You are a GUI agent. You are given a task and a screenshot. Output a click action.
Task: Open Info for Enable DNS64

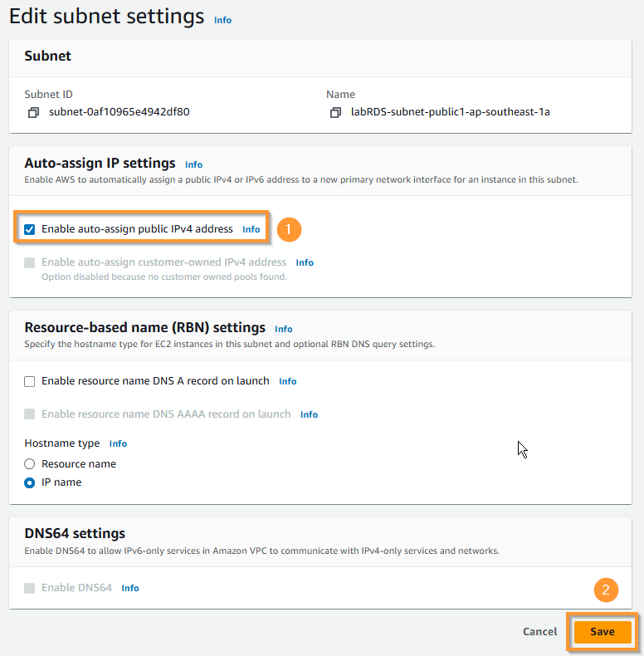pyautogui.click(x=130, y=588)
